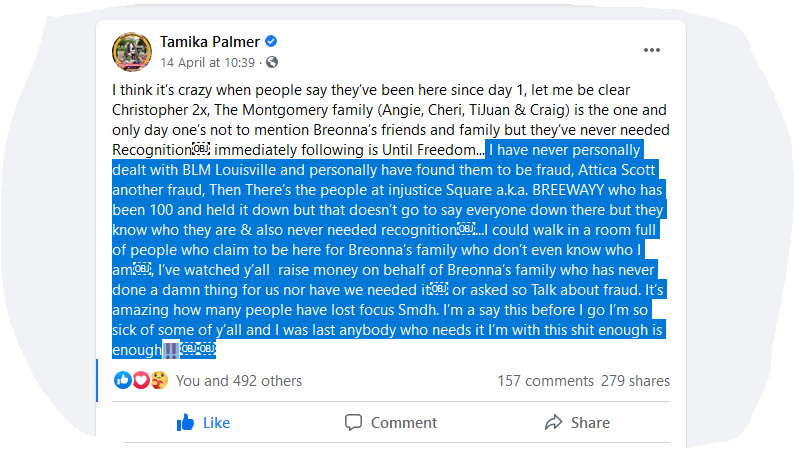Open the 14 April at 10:39 timestamp
794x461 pixels.
(208, 62)
